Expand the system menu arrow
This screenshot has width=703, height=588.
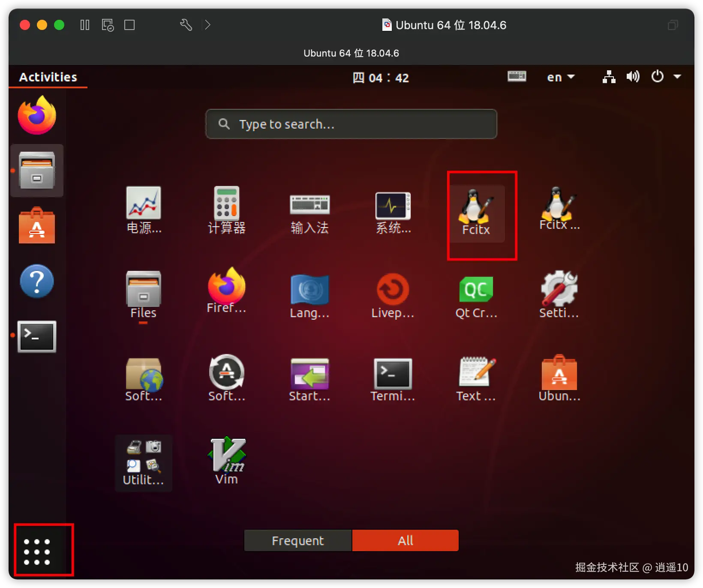tap(677, 77)
